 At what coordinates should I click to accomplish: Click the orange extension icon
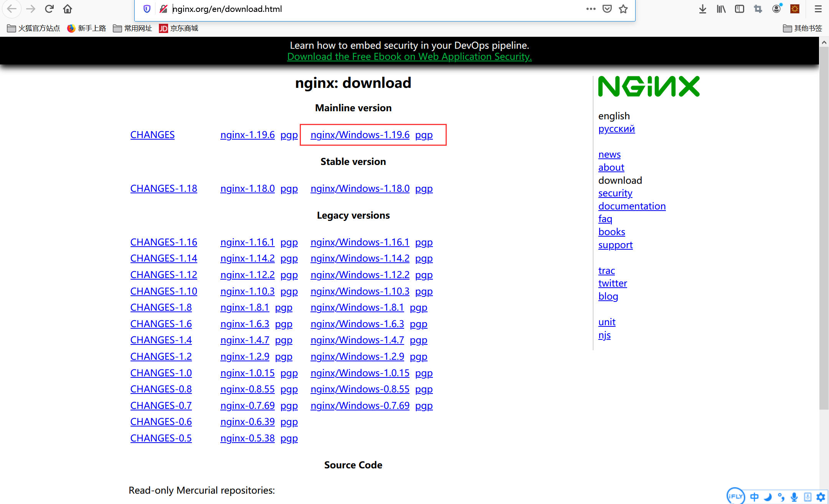[x=795, y=9]
